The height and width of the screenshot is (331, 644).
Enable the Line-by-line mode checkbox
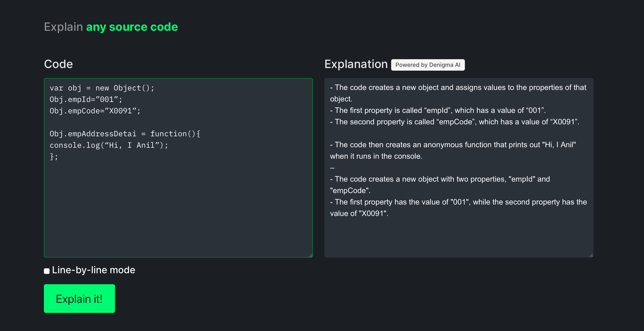tap(47, 271)
